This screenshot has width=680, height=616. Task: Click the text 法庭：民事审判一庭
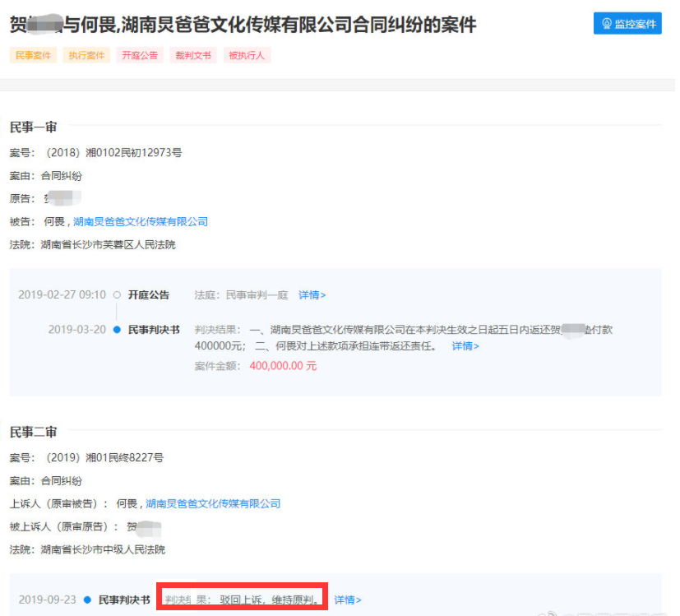click(x=241, y=295)
